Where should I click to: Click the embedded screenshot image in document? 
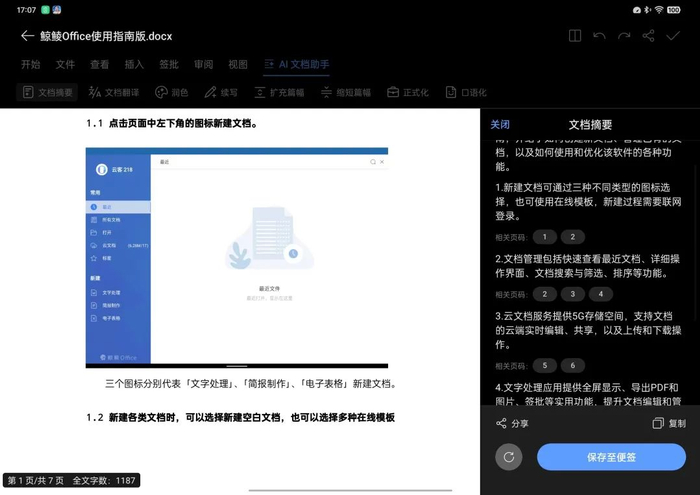pos(237,258)
